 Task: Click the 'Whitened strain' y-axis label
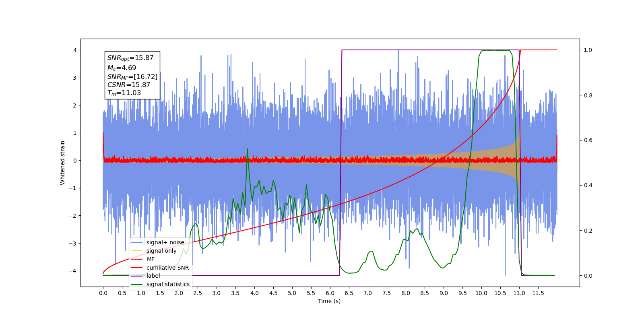[x=63, y=163]
